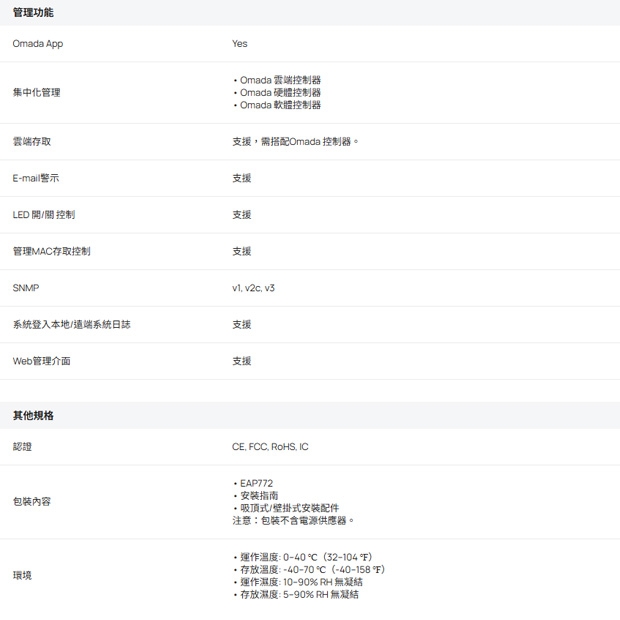Click 支援 value in 管理MAC存取控制 row
The width and height of the screenshot is (620, 620).
242,251
